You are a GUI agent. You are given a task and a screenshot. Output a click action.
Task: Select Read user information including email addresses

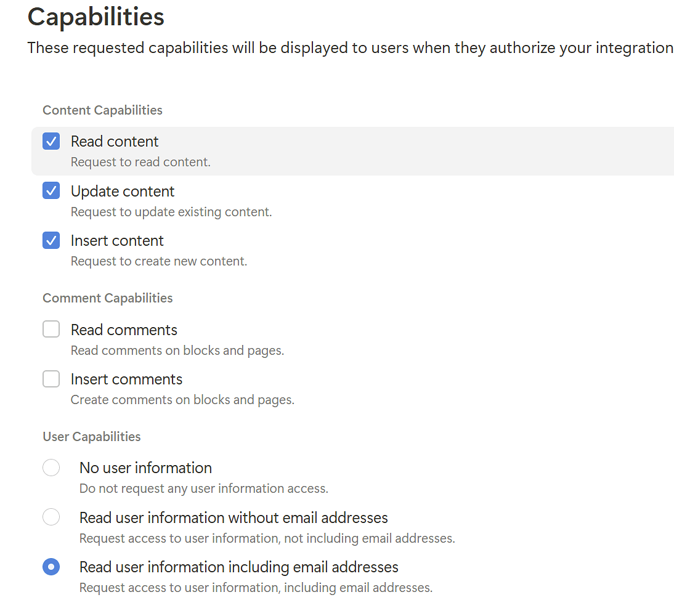[x=51, y=566]
